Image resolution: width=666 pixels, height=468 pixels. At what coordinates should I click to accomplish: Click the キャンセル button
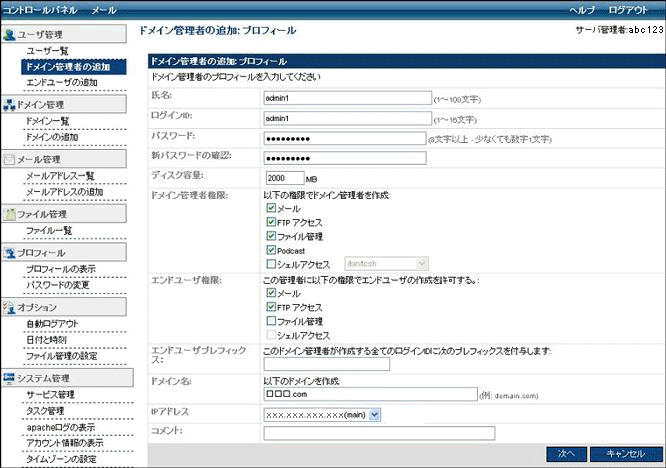[626, 454]
